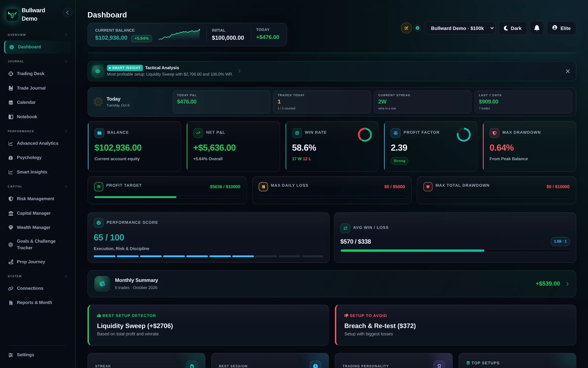This screenshot has width=588, height=368.
Task: Collapse the Capital section toggle
Action: click(66, 186)
